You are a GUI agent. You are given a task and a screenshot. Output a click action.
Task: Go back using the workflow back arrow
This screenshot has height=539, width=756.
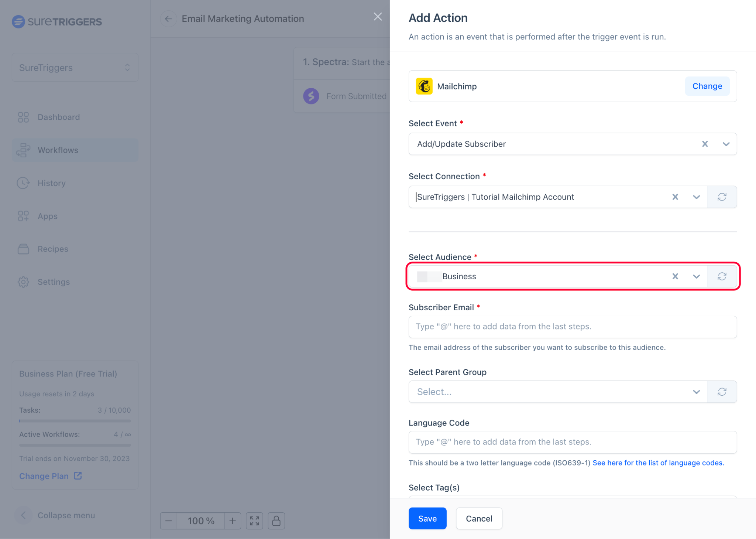168,18
